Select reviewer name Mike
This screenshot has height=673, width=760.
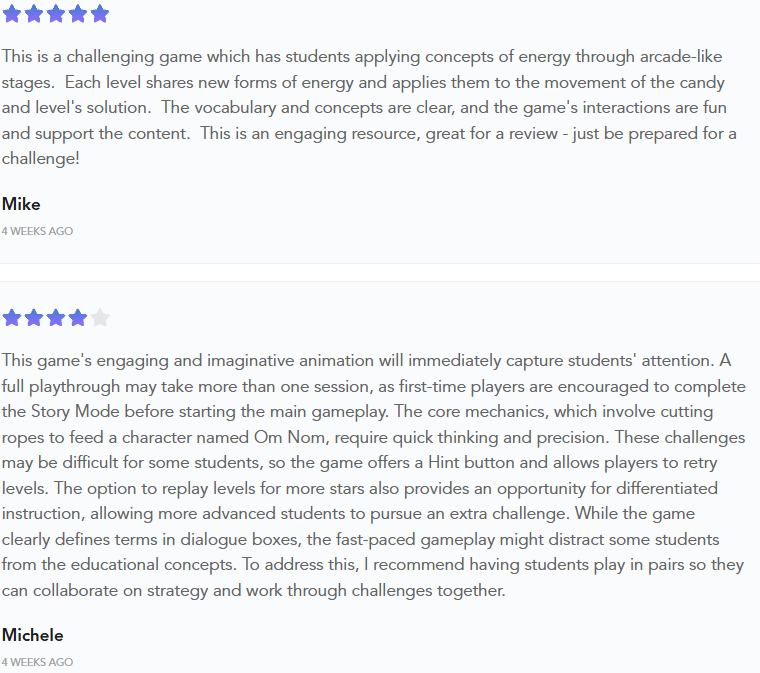pos(21,204)
